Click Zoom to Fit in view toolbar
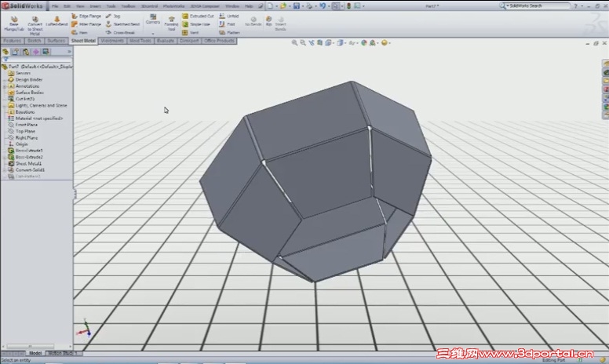This screenshot has height=364, width=609. 294,42
